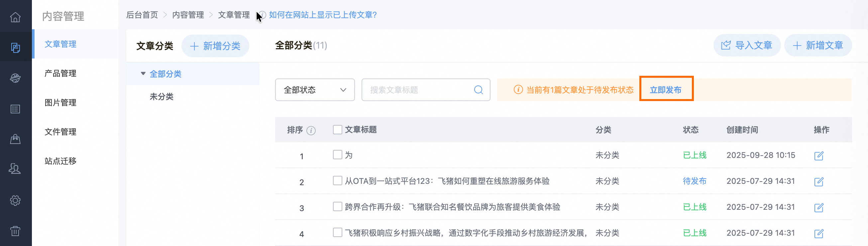
Task: Click the info icon beside 排序
Action: tap(311, 130)
